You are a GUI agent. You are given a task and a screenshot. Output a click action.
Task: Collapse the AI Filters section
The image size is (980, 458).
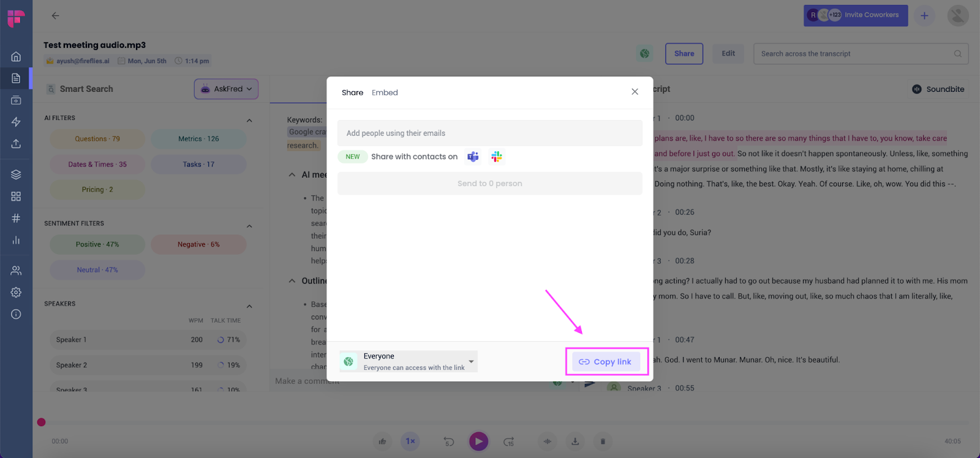[x=249, y=121]
